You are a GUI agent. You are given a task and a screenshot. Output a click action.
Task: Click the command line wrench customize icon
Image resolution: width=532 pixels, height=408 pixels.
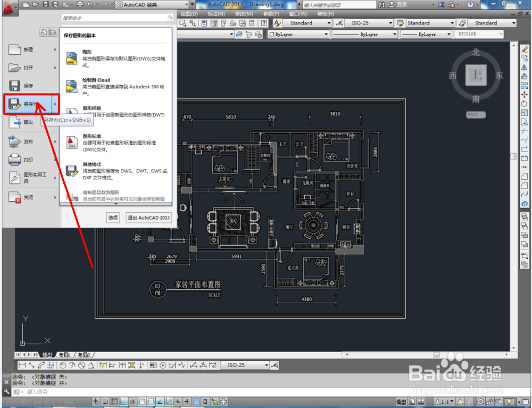coord(6,391)
